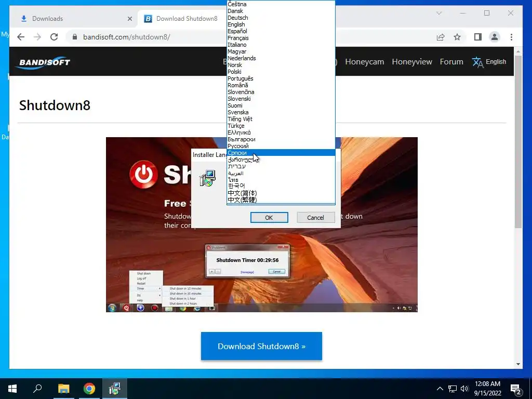Select Français in the language list
Image resolution: width=532 pixels, height=399 pixels.
pos(281,38)
